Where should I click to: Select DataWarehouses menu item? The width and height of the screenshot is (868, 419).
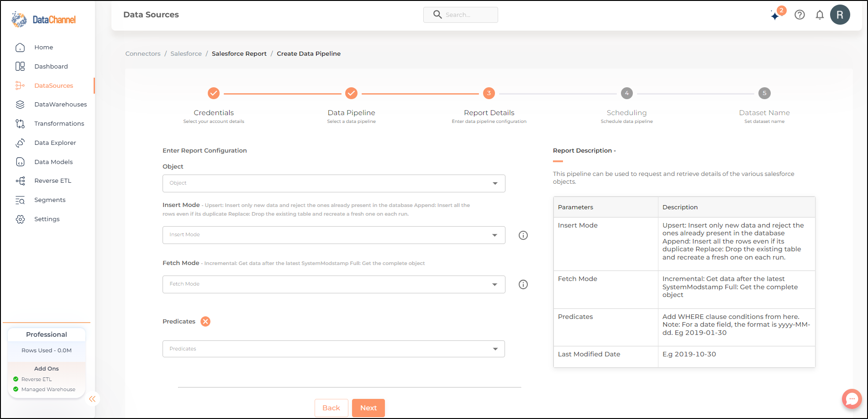61,105
